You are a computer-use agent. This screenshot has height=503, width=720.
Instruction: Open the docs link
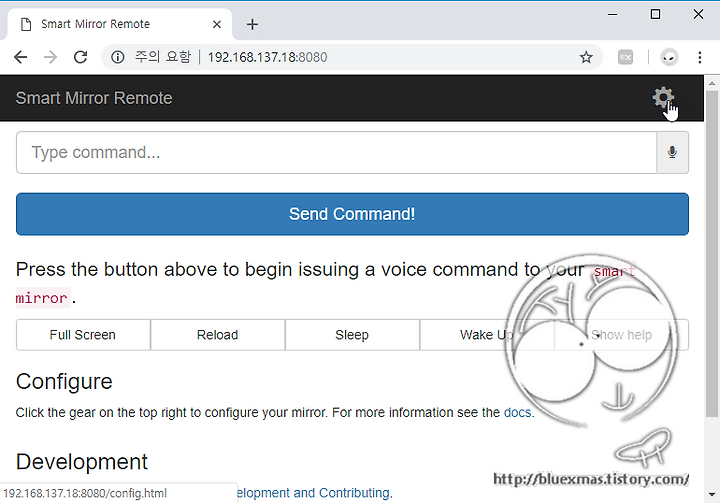pos(518,413)
